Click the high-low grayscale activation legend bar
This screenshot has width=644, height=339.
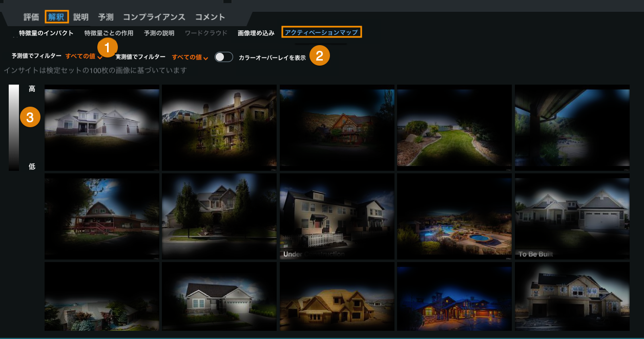[x=14, y=127]
